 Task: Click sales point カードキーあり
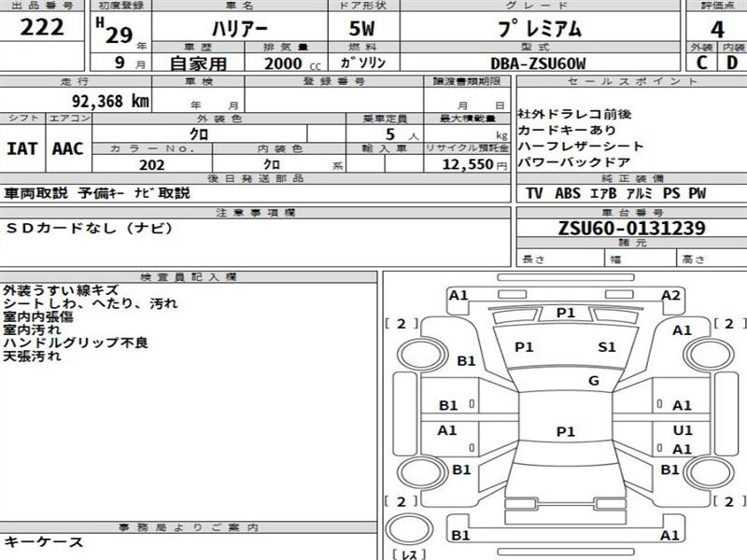pyautogui.click(x=567, y=130)
